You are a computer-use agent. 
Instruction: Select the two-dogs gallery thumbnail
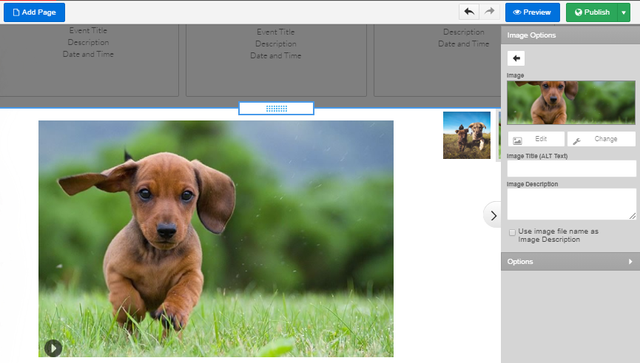tap(467, 135)
